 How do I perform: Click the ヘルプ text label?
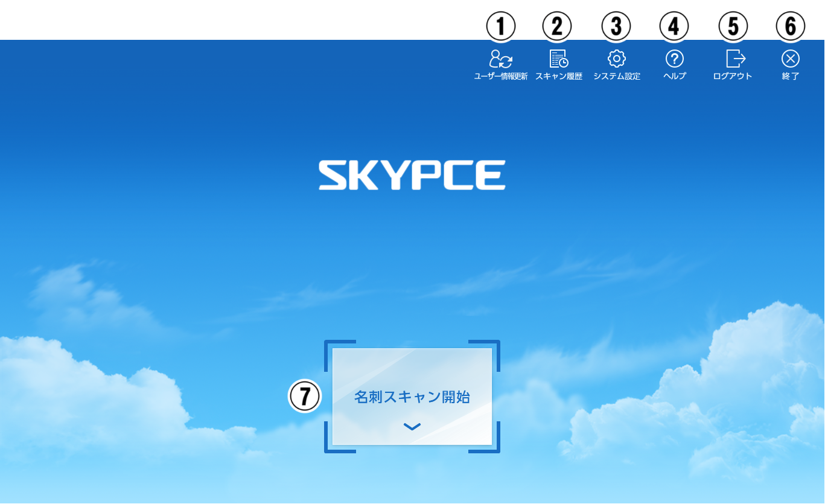pyautogui.click(x=674, y=77)
